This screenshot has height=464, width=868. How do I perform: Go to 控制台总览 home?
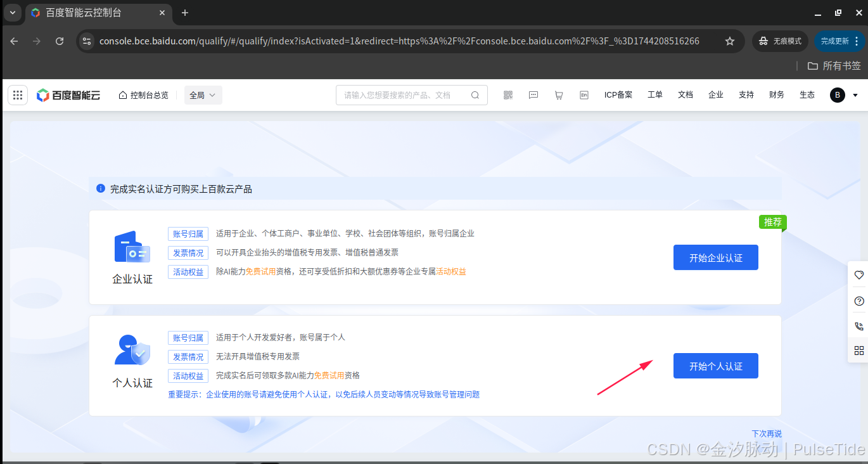pos(144,95)
